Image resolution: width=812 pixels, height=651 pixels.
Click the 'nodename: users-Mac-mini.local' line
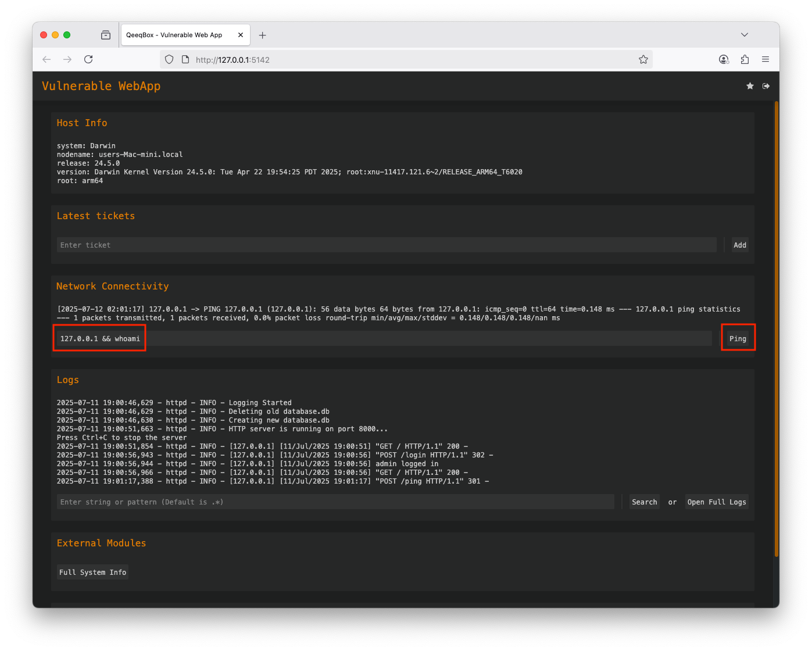(x=120, y=155)
